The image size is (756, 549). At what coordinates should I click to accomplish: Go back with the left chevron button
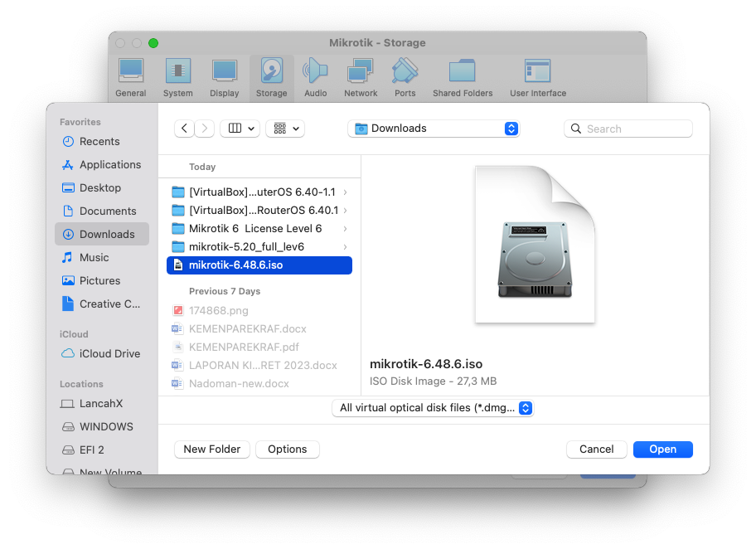pos(184,129)
